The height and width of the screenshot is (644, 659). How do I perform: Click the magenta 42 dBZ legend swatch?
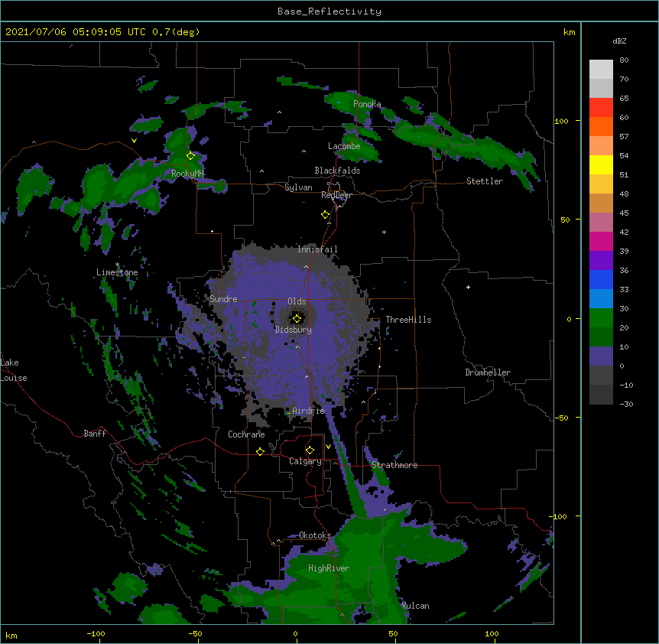(x=601, y=241)
